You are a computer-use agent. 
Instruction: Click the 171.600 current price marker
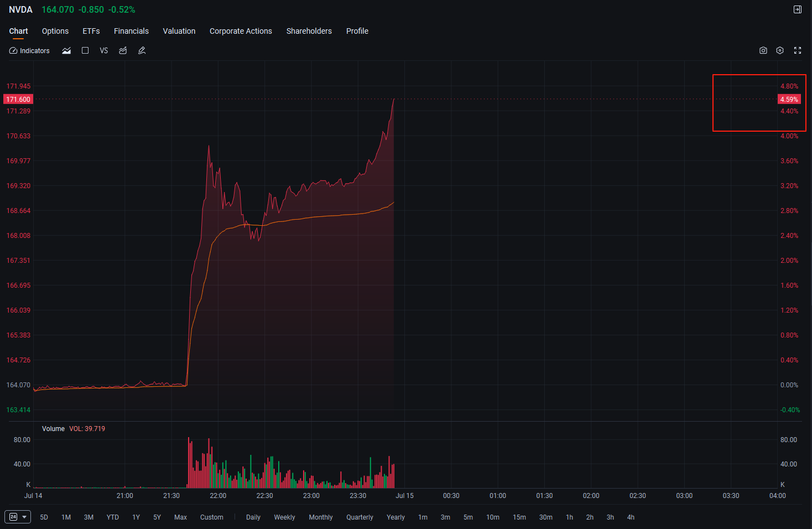[18, 100]
